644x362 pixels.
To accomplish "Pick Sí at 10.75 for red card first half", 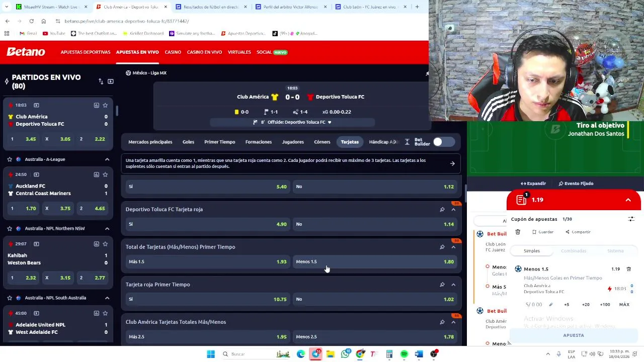I will click(x=207, y=299).
